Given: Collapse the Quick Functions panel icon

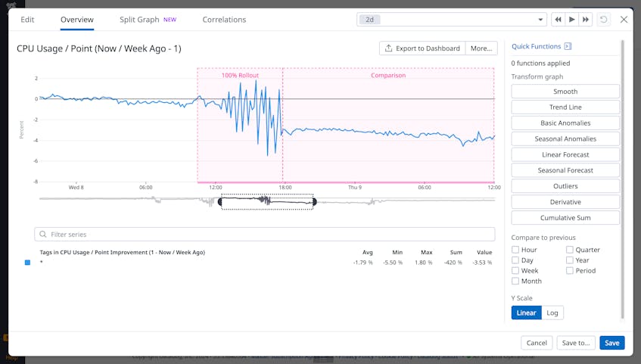Looking at the screenshot, I should click(x=568, y=46).
